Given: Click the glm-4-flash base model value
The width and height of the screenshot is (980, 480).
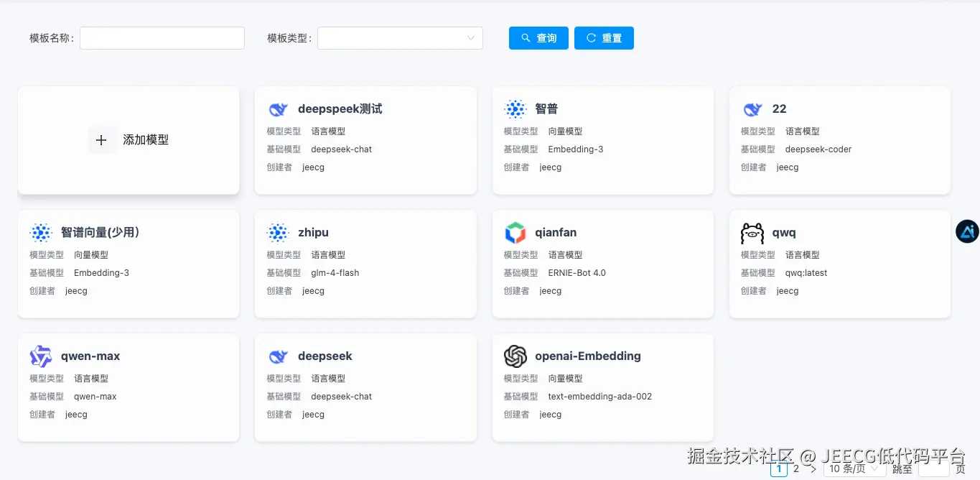Looking at the screenshot, I should [335, 273].
